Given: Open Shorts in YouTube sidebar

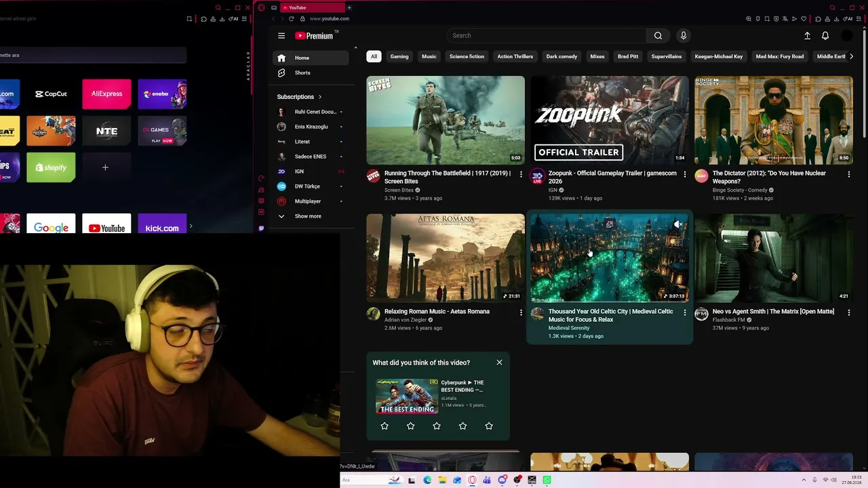Looking at the screenshot, I should coord(311,73).
